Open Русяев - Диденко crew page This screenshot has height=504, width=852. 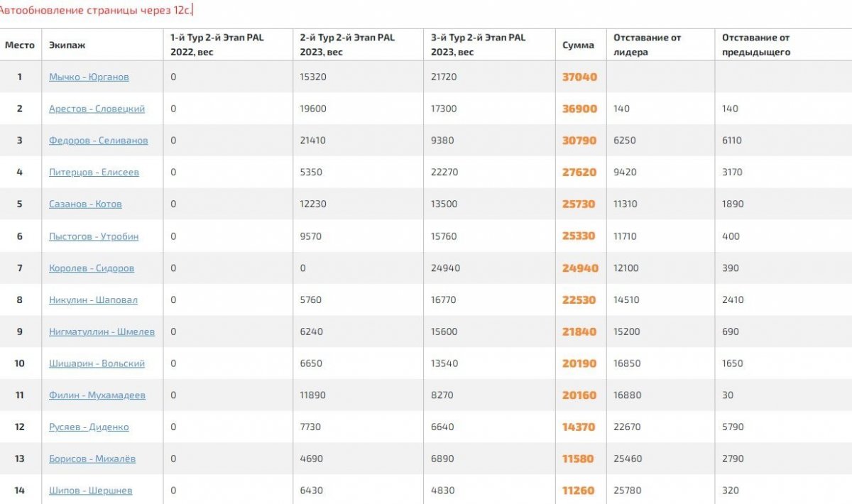89,427
